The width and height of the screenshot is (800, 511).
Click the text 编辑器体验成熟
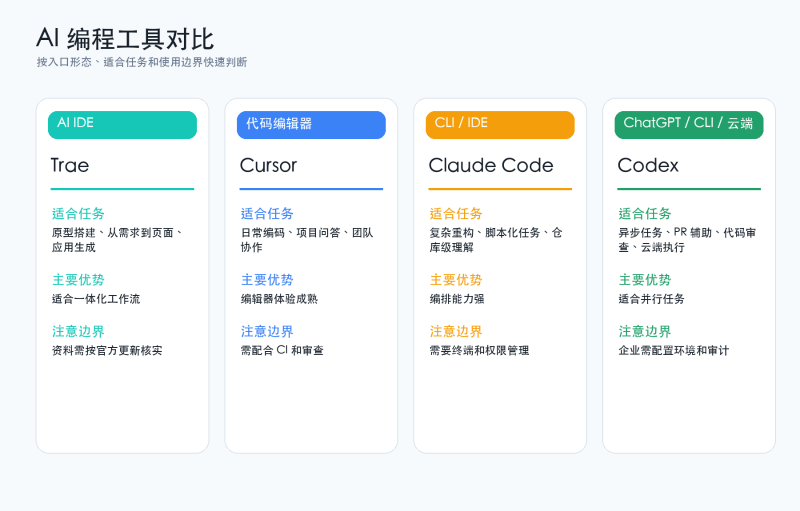coord(279,299)
